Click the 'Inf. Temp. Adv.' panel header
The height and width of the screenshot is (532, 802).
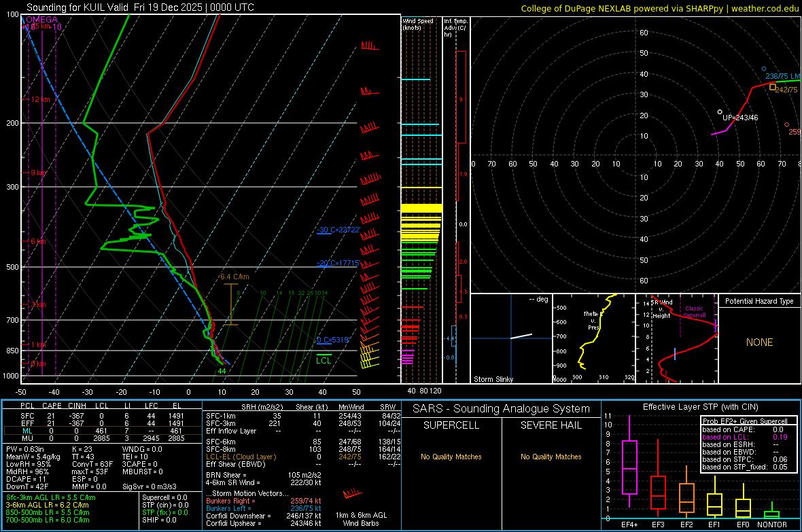[x=456, y=28]
